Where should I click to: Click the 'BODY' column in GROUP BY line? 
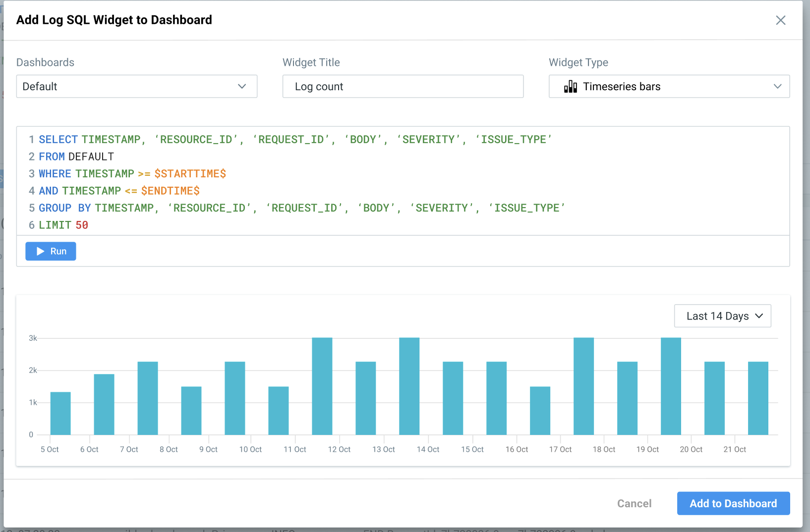coord(376,208)
